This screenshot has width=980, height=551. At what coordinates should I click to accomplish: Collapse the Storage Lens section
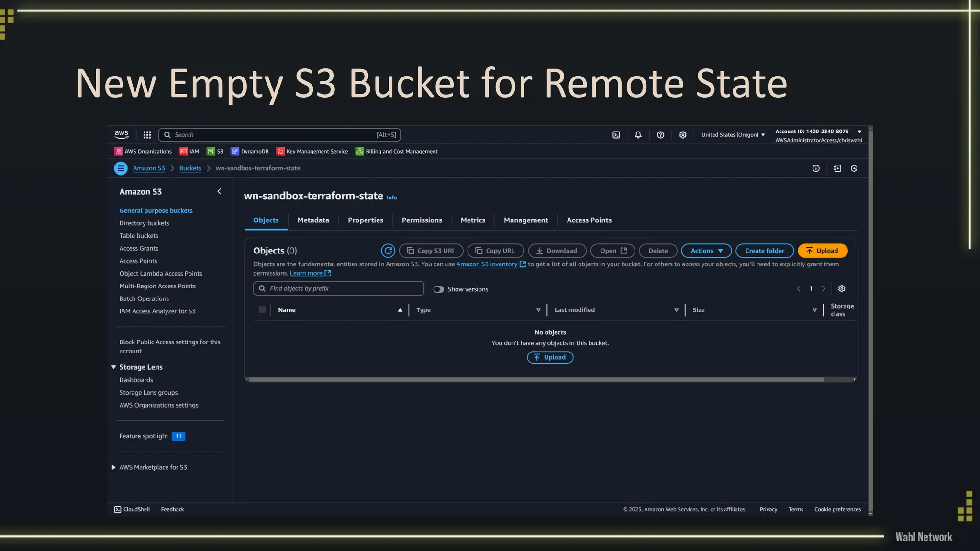coord(113,367)
